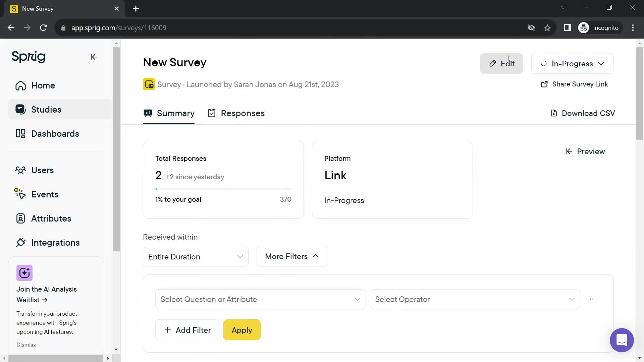Click the Download CSV icon
The height and width of the screenshot is (362, 644).
tap(553, 113)
